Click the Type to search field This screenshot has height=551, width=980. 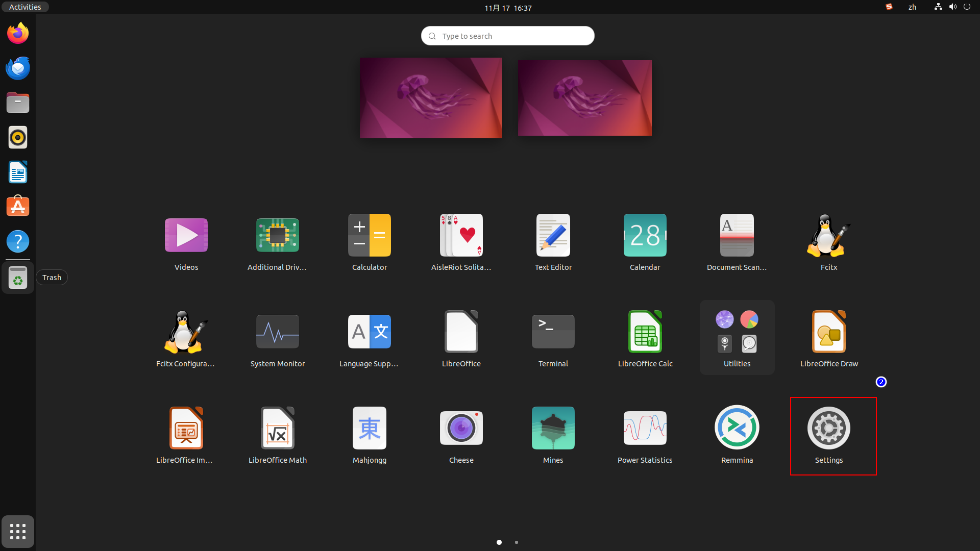click(508, 36)
